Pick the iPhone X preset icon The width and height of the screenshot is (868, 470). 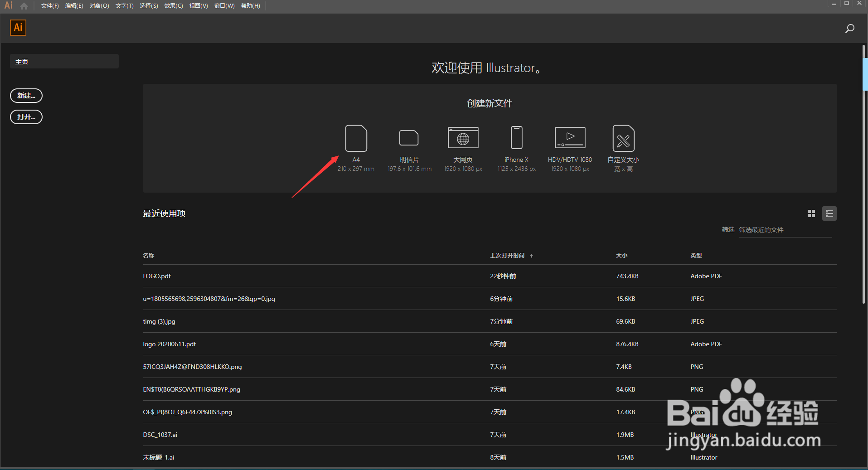coord(517,138)
